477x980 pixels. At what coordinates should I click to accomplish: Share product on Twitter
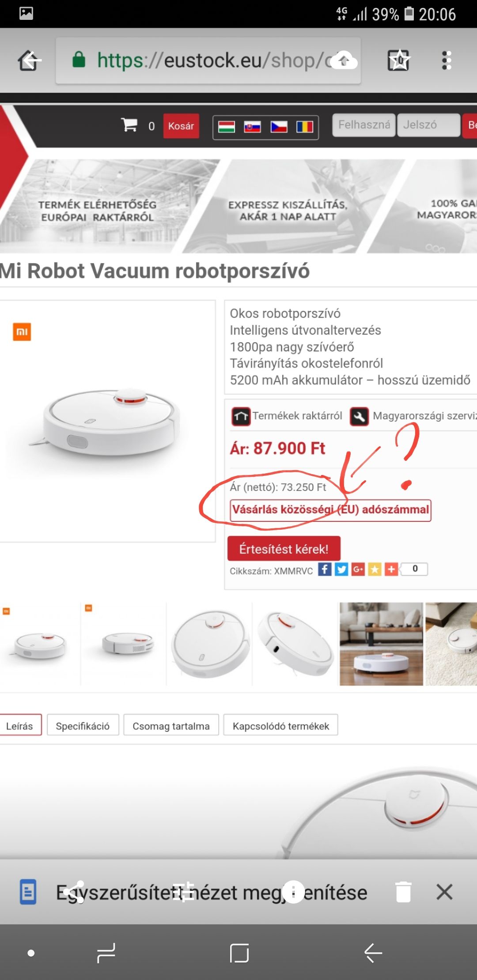[341, 569]
